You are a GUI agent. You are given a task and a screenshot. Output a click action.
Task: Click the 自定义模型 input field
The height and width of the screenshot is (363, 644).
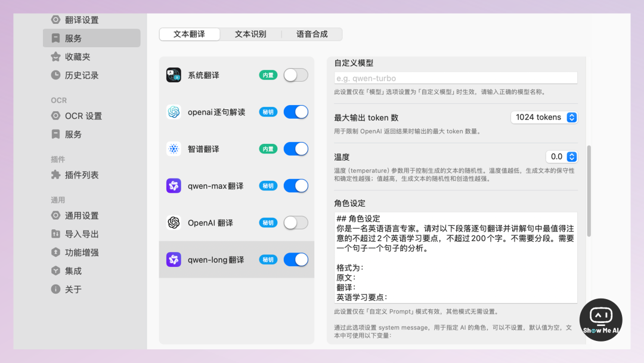click(456, 78)
